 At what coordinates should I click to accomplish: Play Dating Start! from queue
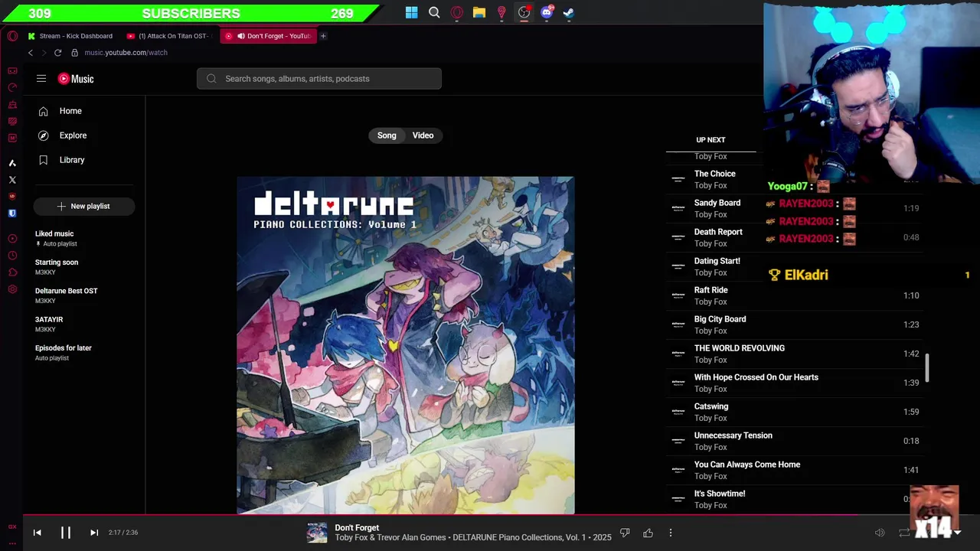coord(794,266)
